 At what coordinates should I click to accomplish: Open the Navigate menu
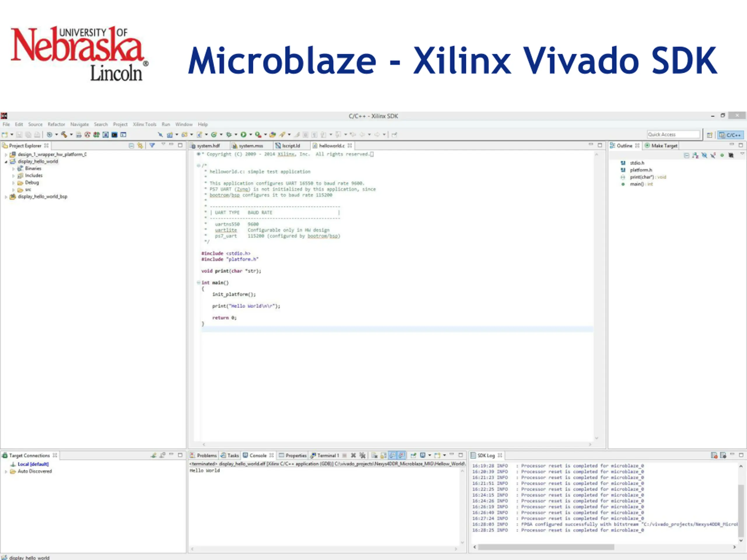click(80, 124)
